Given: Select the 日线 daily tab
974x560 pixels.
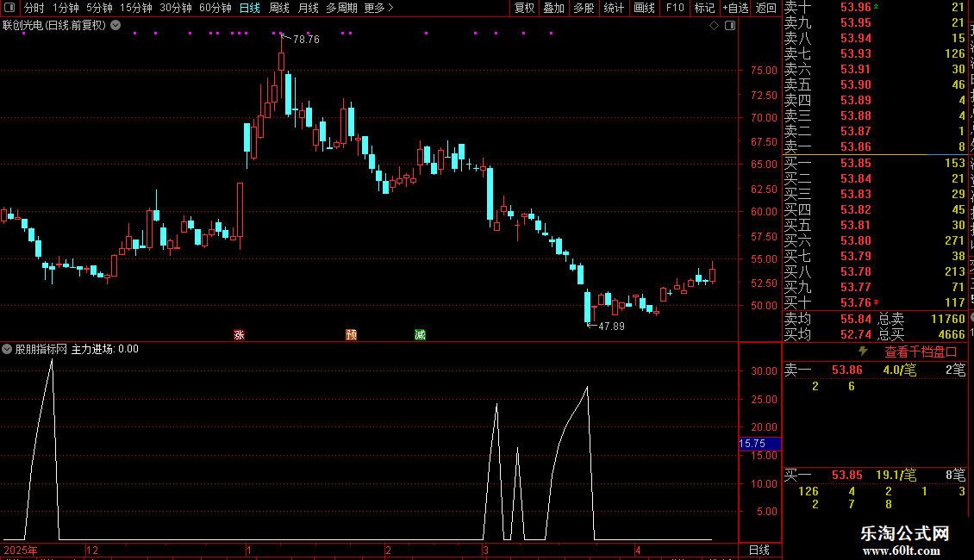Looking at the screenshot, I should [250, 8].
